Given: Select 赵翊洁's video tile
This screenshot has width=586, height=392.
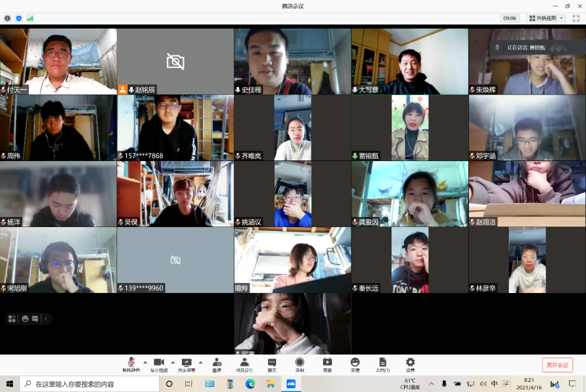Looking at the screenshot, I should (527, 193).
